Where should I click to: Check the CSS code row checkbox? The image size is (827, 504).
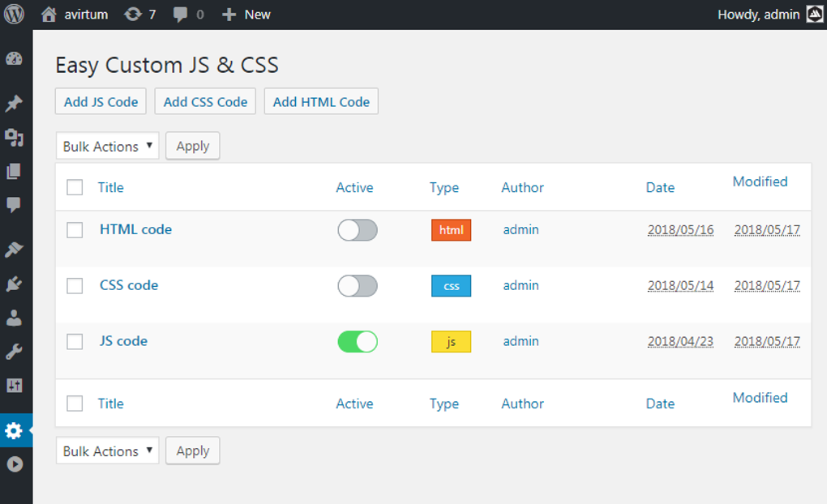coord(75,286)
